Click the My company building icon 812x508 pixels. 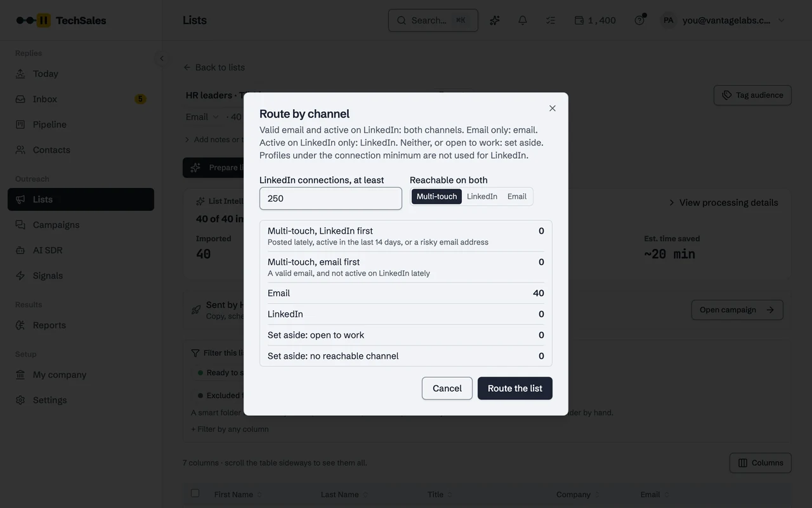(20, 375)
